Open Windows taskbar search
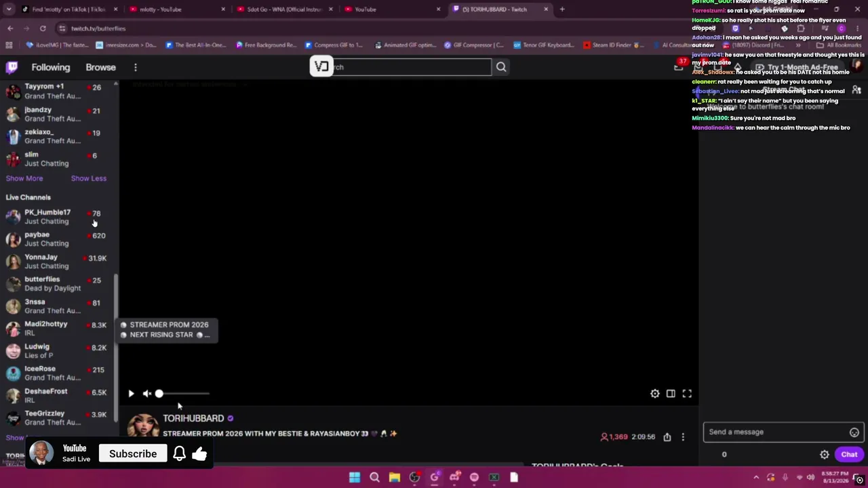The image size is (868, 488). [374, 477]
